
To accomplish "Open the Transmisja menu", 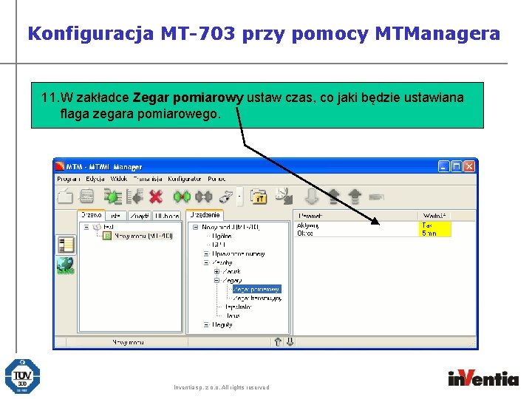I will (148, 179).
